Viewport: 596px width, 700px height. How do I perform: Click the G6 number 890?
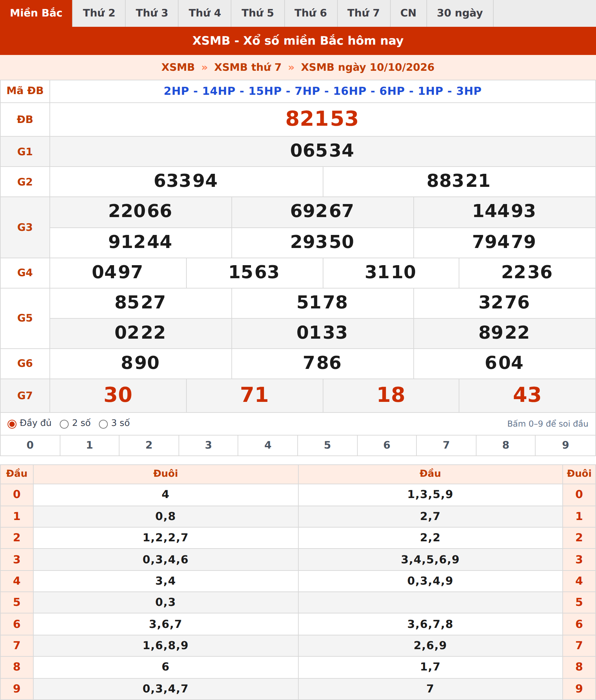[140, 363]
